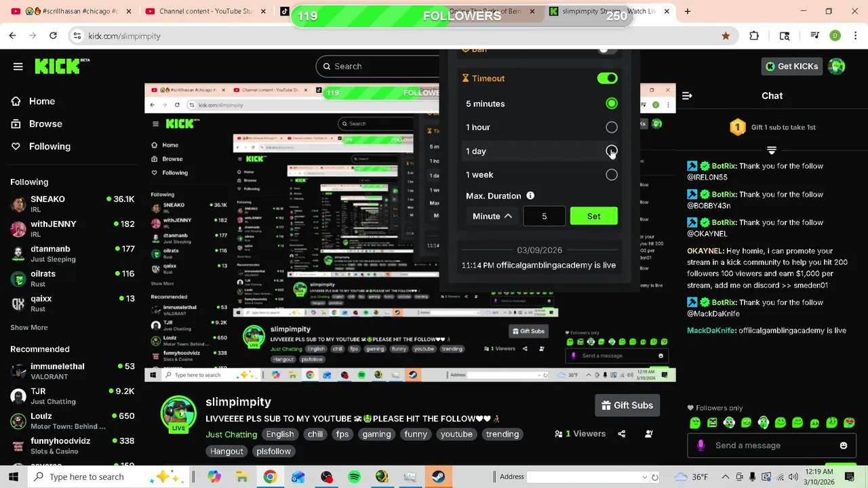Collapse the chat panel with arrow icon

(x=687, y=96)
